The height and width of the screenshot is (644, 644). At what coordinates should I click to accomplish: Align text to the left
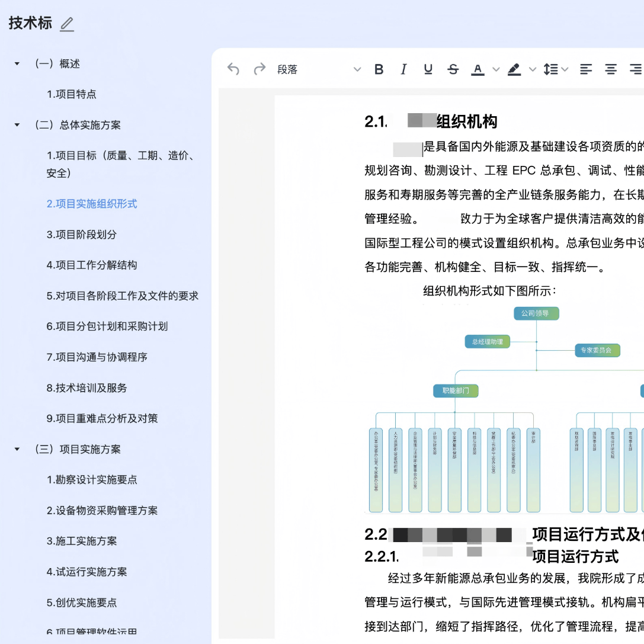point(585,69)
